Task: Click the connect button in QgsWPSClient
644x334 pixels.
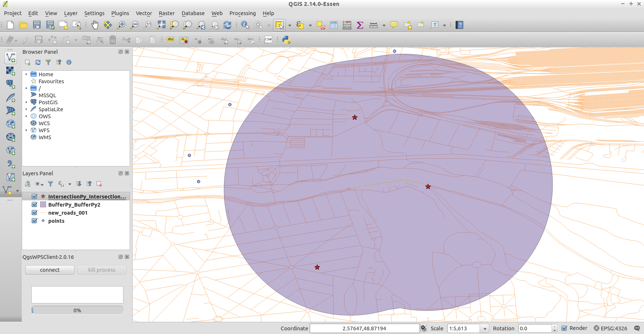Action: click(x=50, y=270)
